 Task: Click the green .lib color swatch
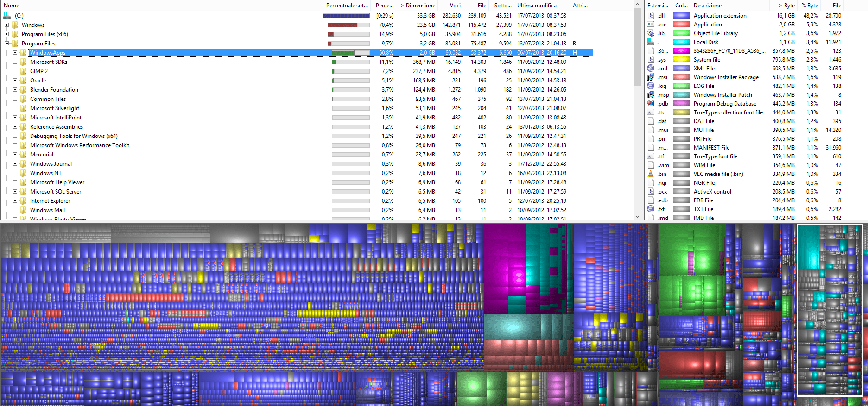point(681,33)
